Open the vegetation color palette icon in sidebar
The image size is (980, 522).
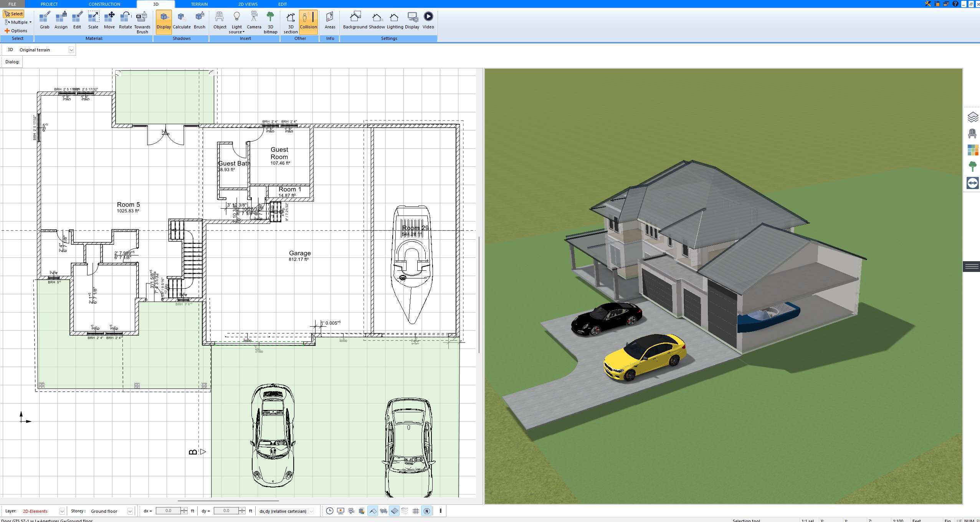point(973,166)
